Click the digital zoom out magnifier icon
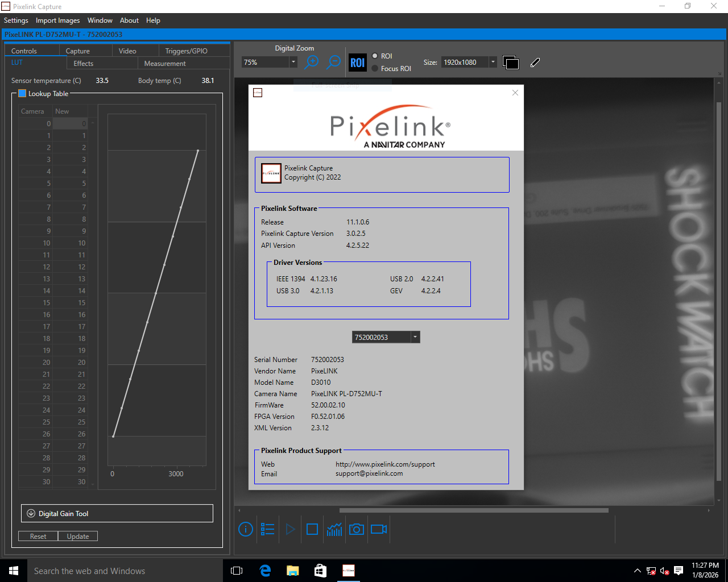The width and height of the screenshot is (728, 582). pos(334,62)
